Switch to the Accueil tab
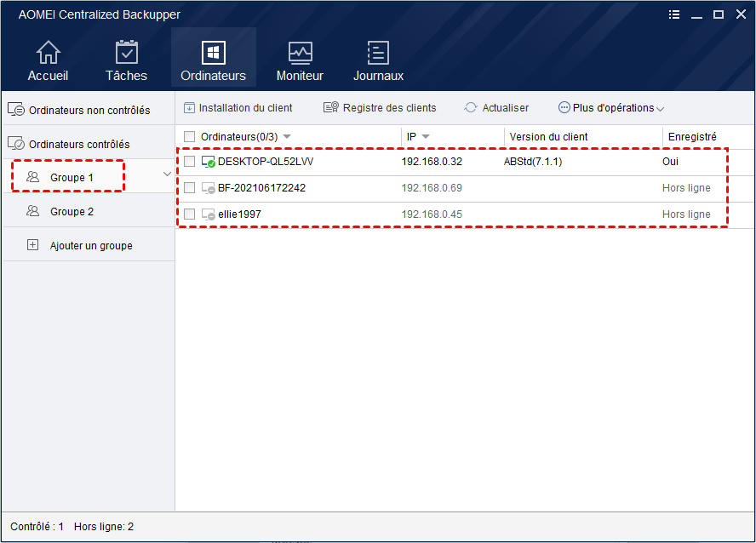 tap(49, 60)
